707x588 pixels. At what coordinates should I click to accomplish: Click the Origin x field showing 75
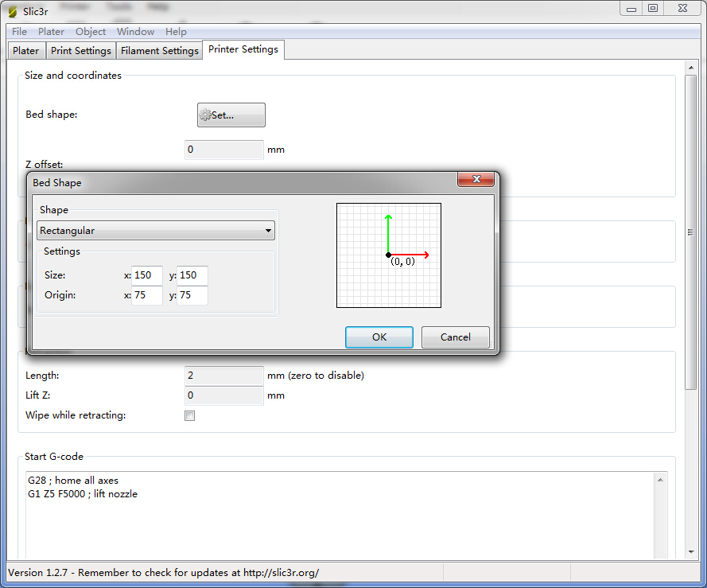pyautogui.click(x=147, y=295)
